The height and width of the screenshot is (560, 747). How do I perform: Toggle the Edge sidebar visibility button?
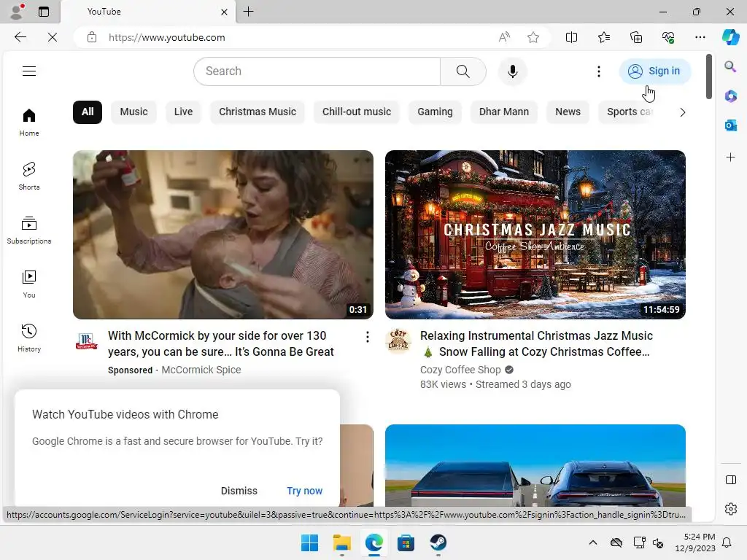pos(730,480)
